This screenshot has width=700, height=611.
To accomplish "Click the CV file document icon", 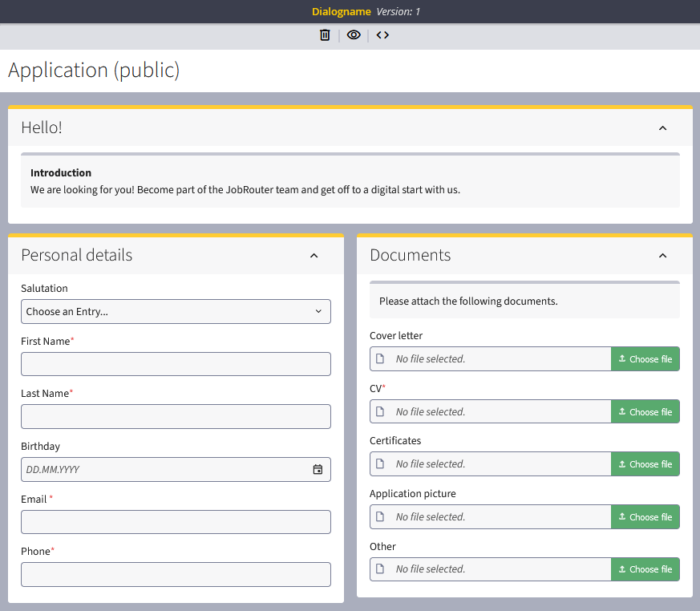I will pos(380,411).
